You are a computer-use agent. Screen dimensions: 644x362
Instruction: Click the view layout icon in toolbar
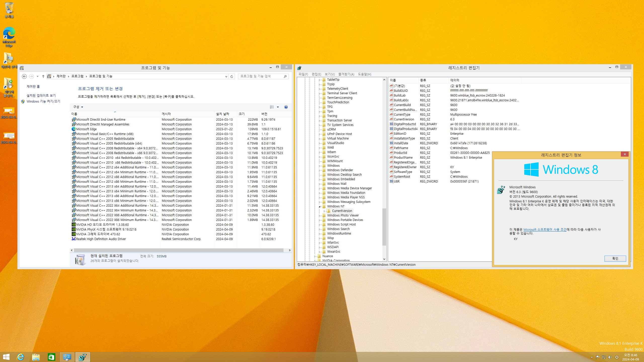pos(272,107)
